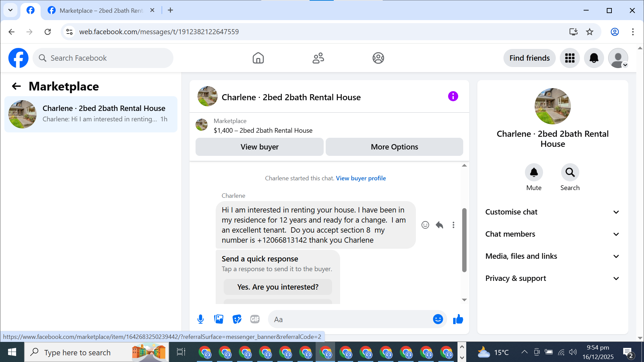Go to the Home feed icon
The image size is (644, 362).
tap(258, 58)
